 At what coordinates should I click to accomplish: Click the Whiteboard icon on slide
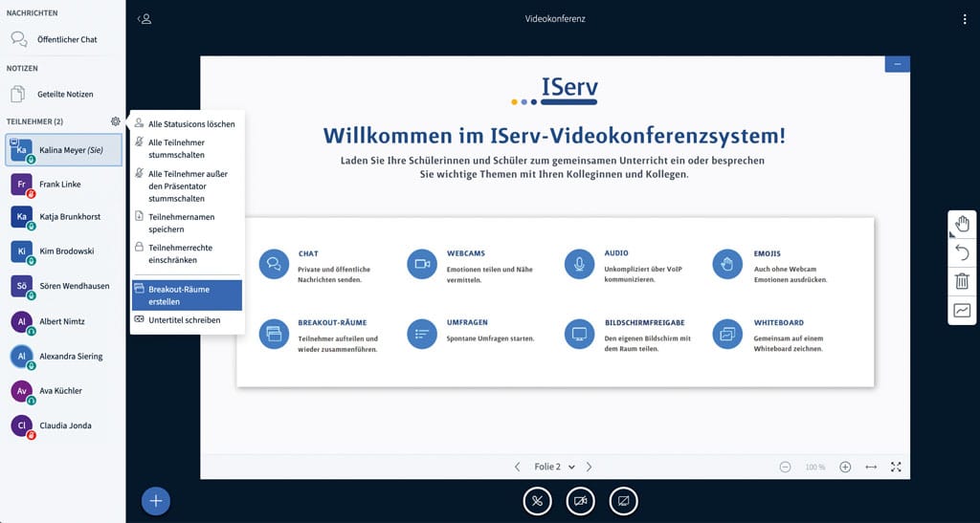click(727, 334)
